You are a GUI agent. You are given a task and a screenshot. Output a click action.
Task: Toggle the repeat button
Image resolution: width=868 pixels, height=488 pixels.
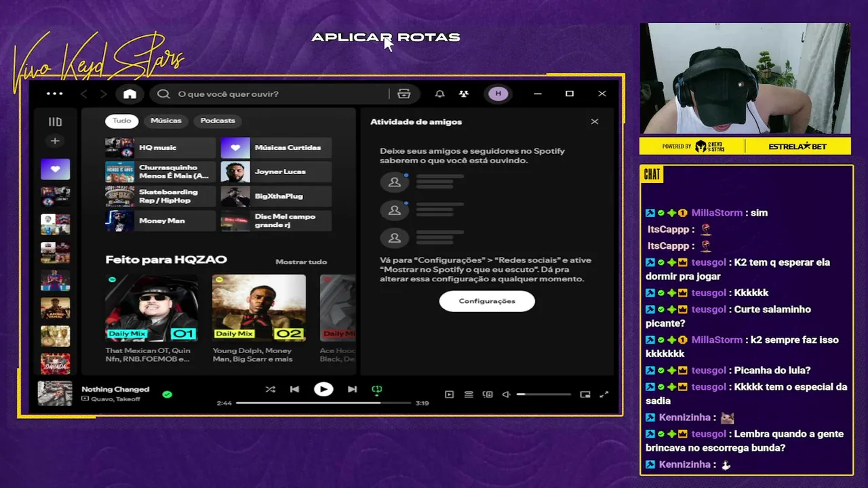click(377, 389)
